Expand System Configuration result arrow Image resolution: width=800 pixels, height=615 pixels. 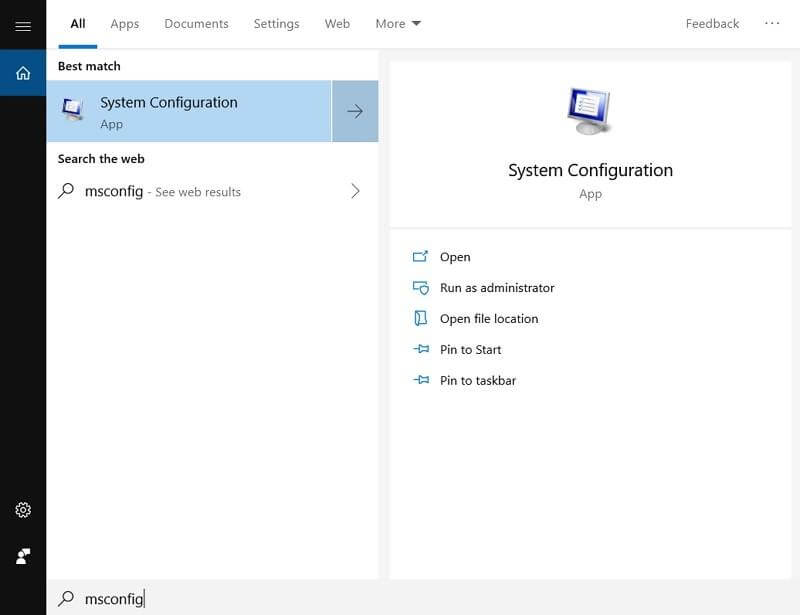point(355,111)
